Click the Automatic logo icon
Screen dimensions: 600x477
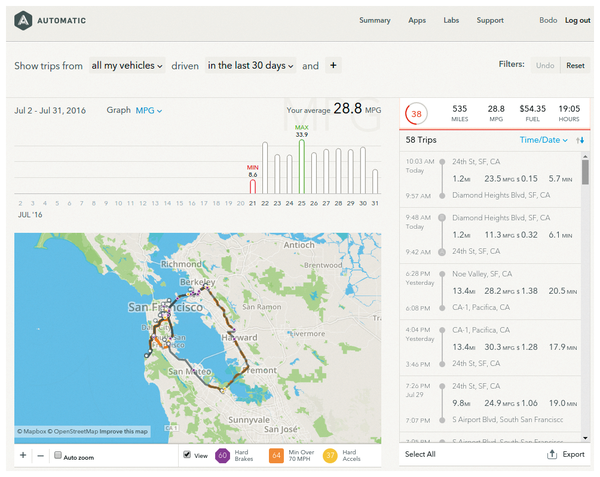click(23, 21)
